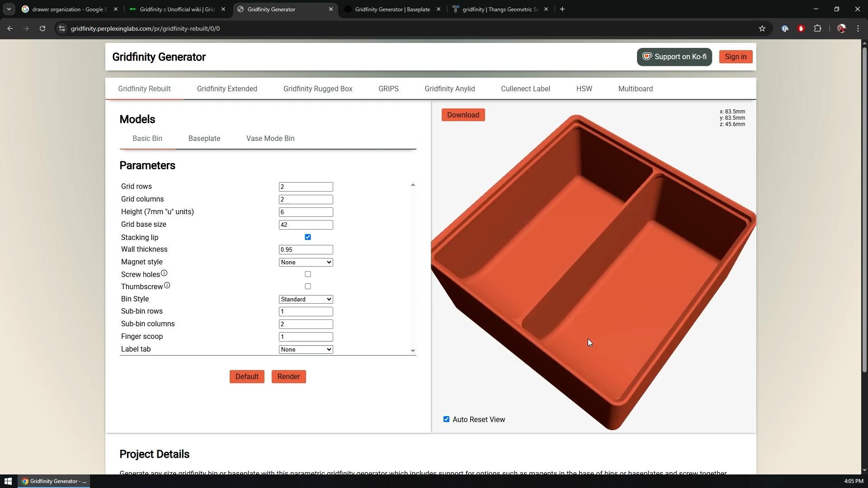The image size is (868, 488).
Task: Open the Support on Ko-fi page
Action: pyautogui.click(x=674, y=56)
